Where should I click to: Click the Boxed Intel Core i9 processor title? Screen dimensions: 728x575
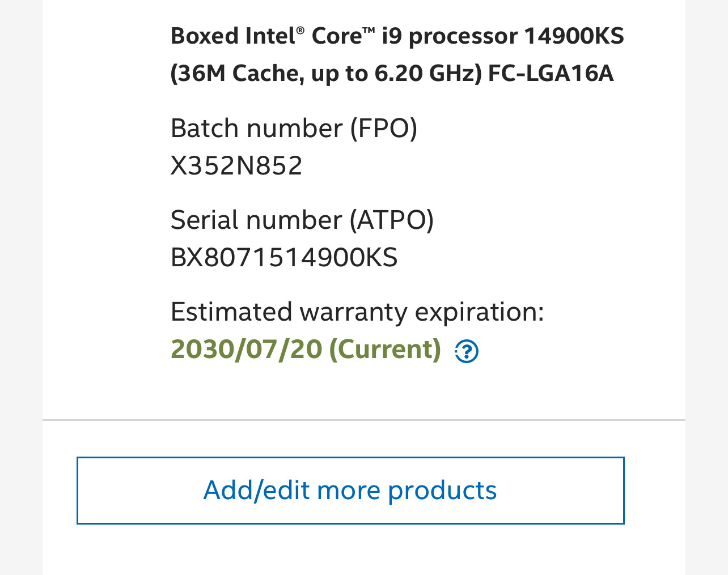397,54
